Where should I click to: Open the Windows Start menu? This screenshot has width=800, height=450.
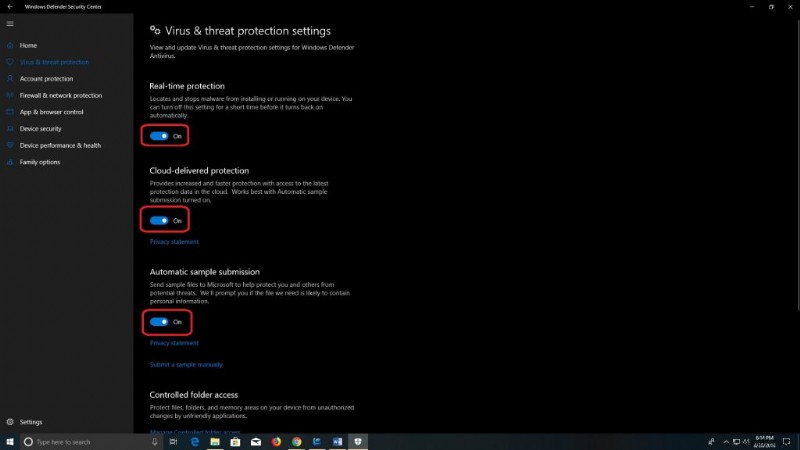(x=10, y=442)
